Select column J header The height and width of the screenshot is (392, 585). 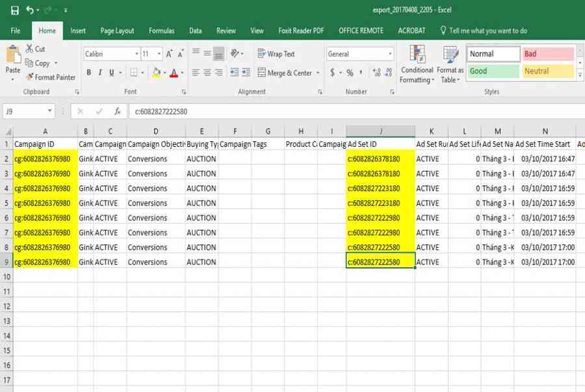380,131
